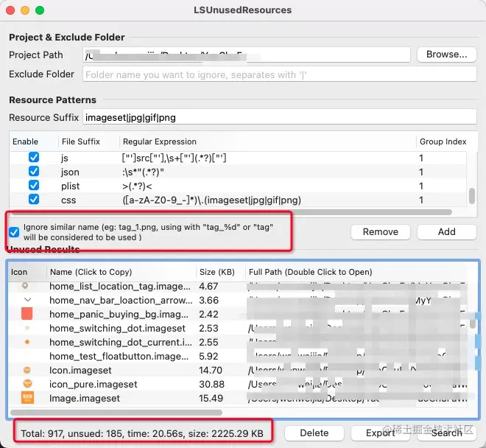Click the Enable column header
Viewport: 486px width, 448px height.
pyautogui.click(x=26, y=141)
